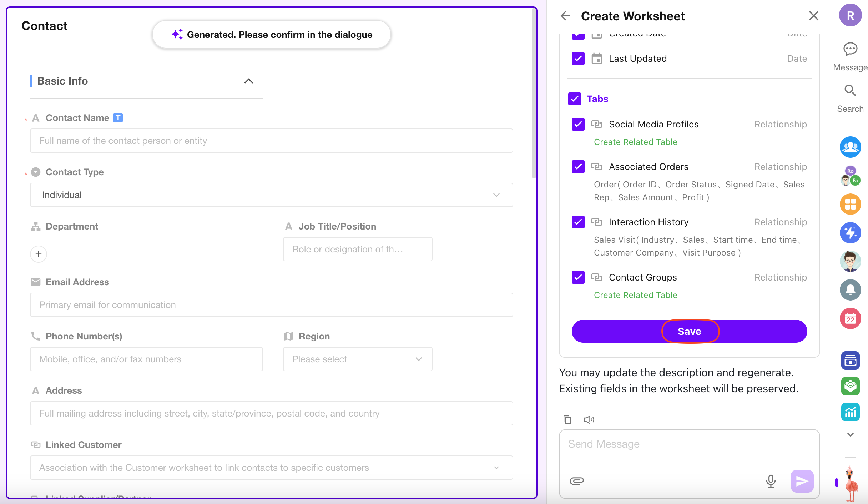Viewport: 868px width, 504px height.
Task: Open the red calendar sidebar app
Action: pos(850,318)
